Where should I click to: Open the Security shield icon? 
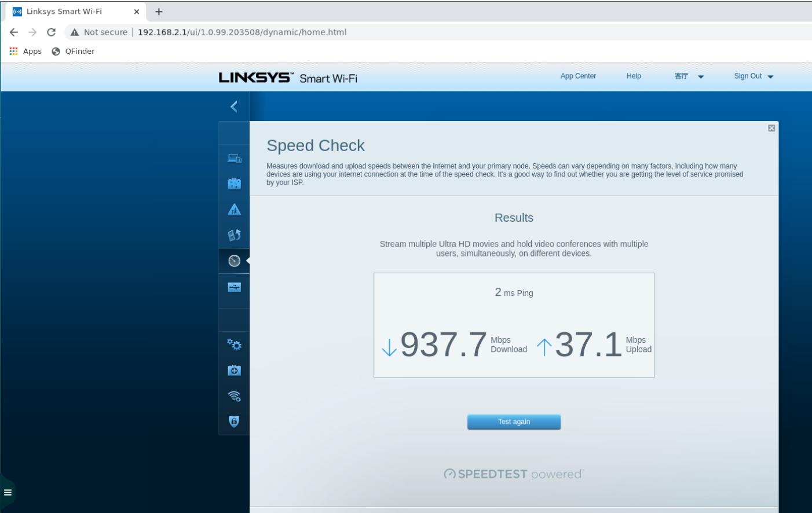[x=234, y=422]
